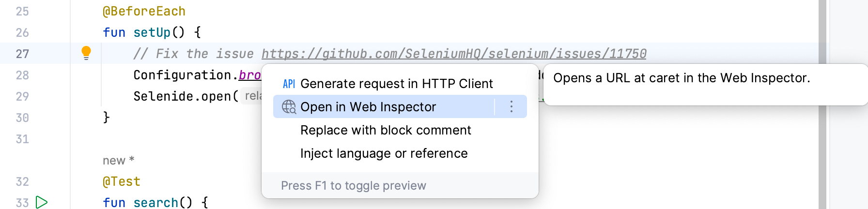This screenshot has height=209, width=868.
Task: Click the search function name
Action: [155, 203]
